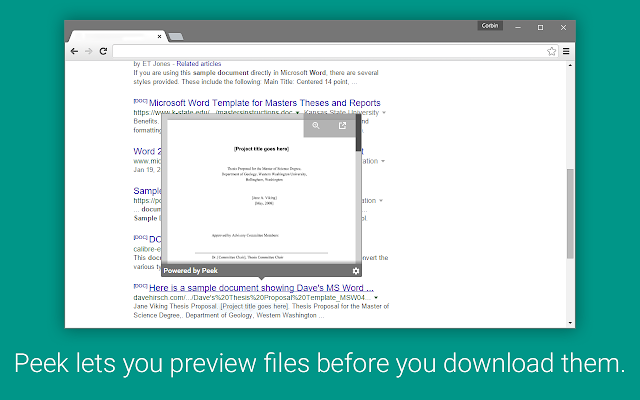Click the davehirsch.com URL text
The height and width of the screenshot is (400, 640).
point(252,298)
